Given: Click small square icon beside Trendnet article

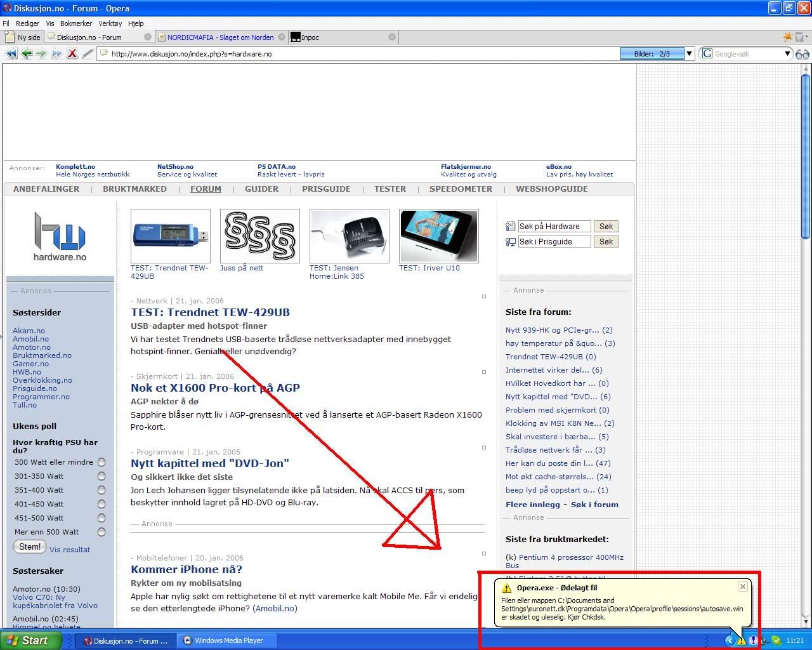Looking at the screenshot, I should 484,296.
